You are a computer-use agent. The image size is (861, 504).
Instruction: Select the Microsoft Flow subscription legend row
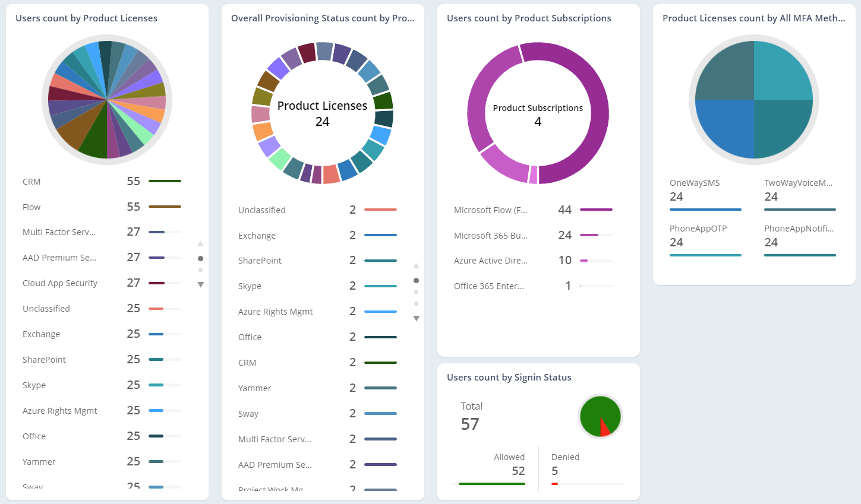click(x=532, y=210)
